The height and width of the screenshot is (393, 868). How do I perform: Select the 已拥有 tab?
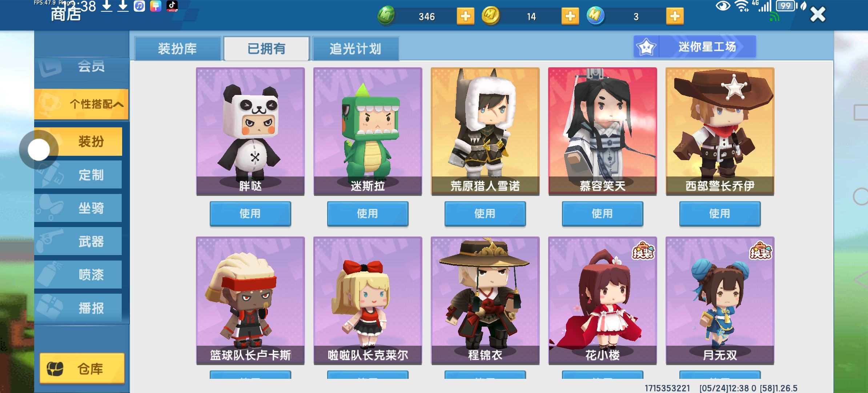point(266,48)
